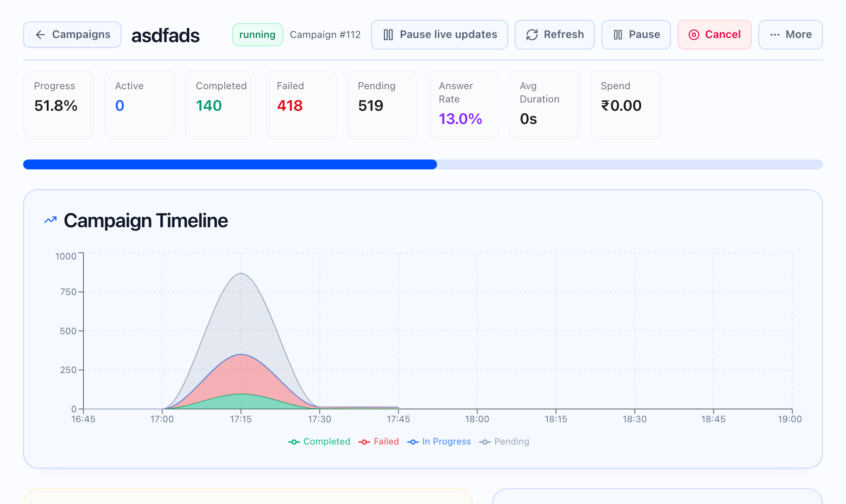Click the circular arrows Refresh icon
The width and height of the screenshot is (846, 504).
[532, 35]
